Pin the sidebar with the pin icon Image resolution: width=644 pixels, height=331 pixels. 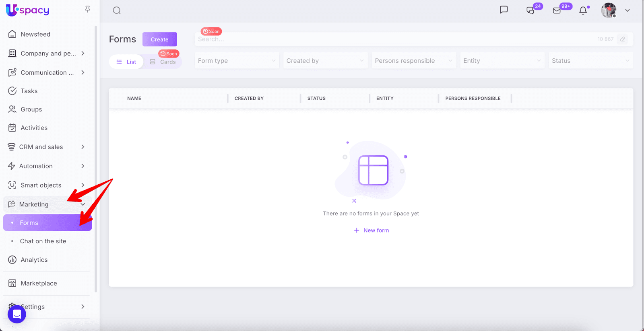pos(87,9)
